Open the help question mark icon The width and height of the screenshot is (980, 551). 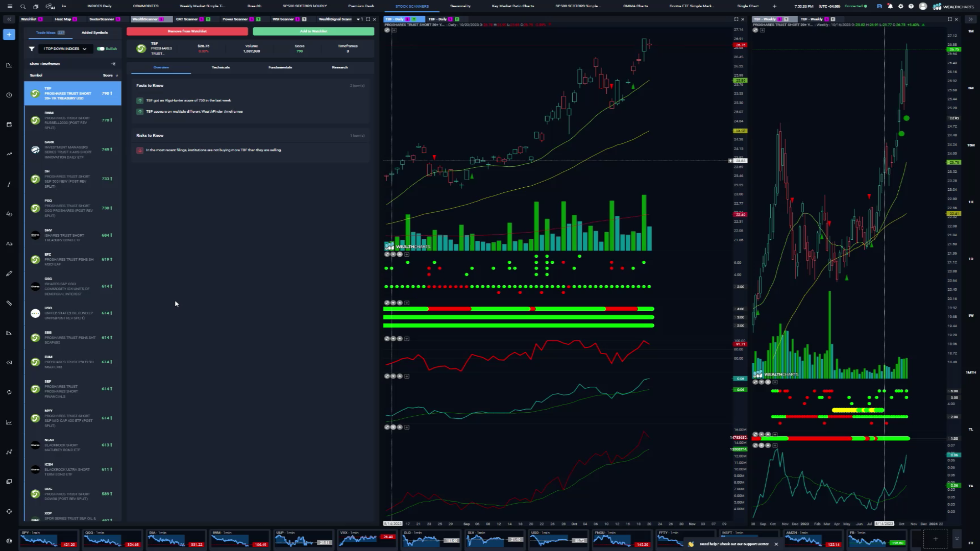911,6
